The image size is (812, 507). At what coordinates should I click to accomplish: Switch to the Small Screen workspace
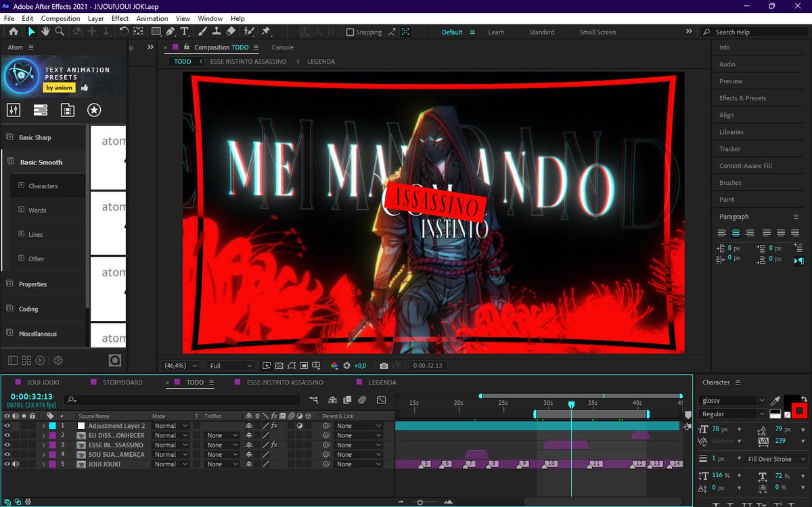coord(597,32)
